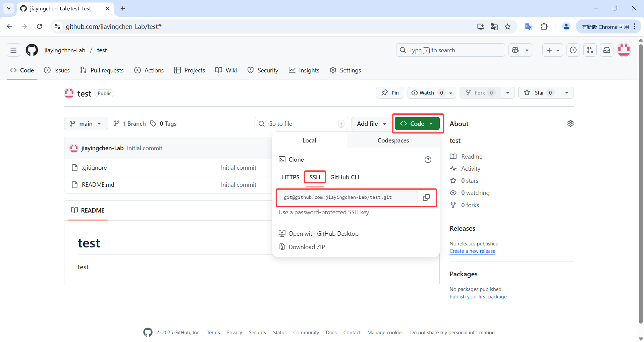Open the Security tab
The width and height of the screenshot is (644, 342).
(x=263, y=70)
